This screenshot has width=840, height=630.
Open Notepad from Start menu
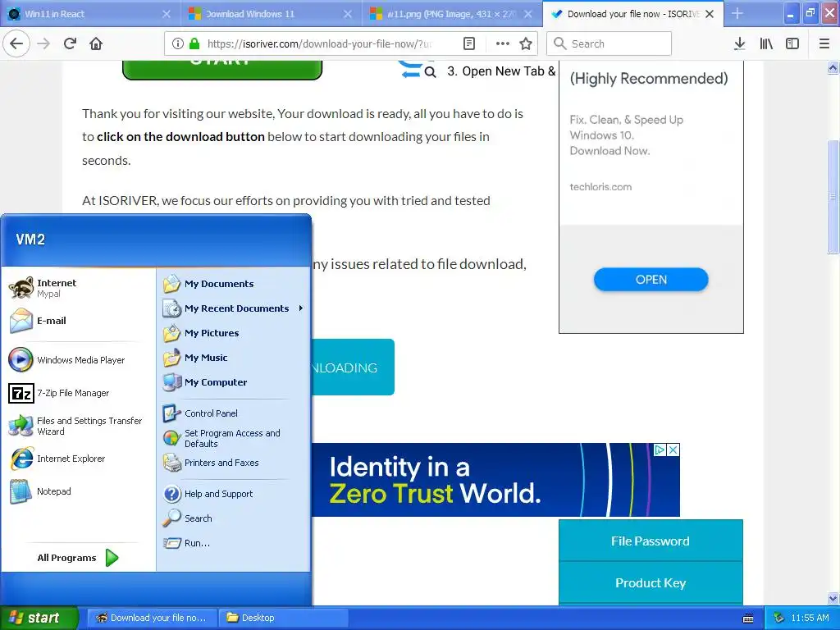[79, 491]
